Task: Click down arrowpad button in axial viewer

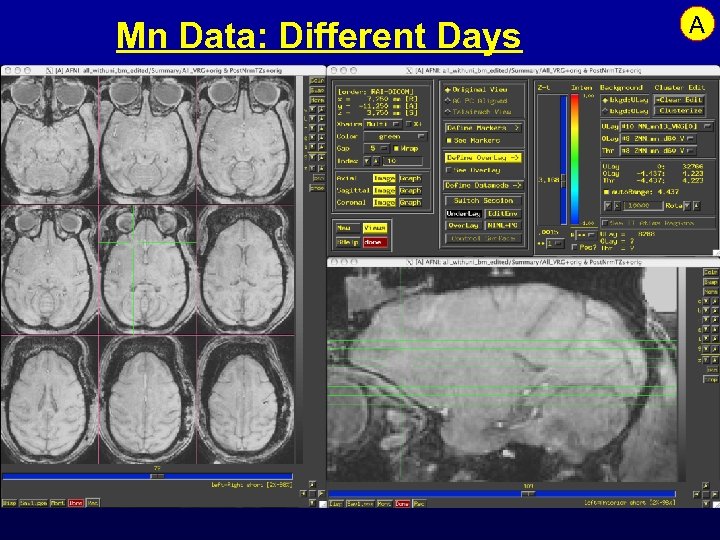Action: coord(312,503)
